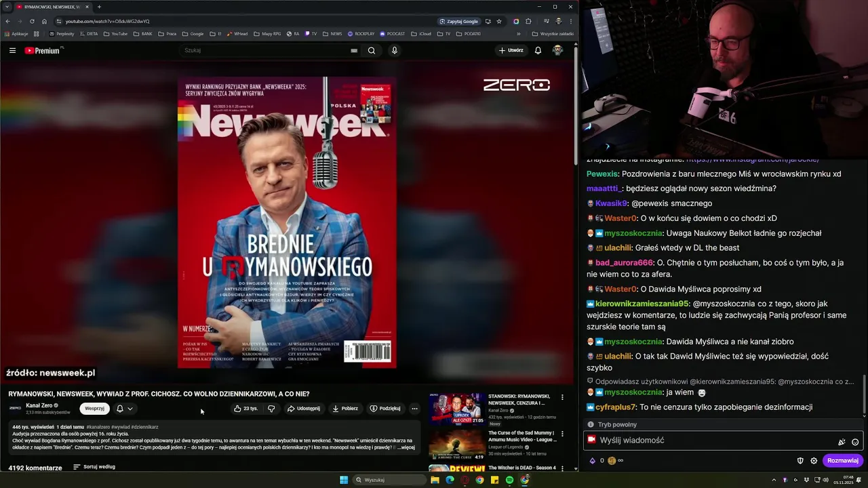The image size is (868, 488).
Task: Open chat celebration party icon
Action: click(842, 442)
